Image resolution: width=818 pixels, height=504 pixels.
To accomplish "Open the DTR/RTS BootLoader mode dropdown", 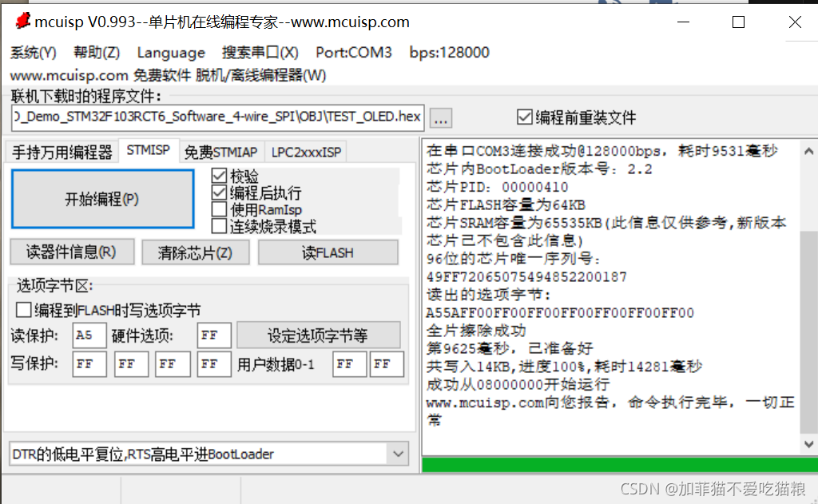I will coord(398,454).
